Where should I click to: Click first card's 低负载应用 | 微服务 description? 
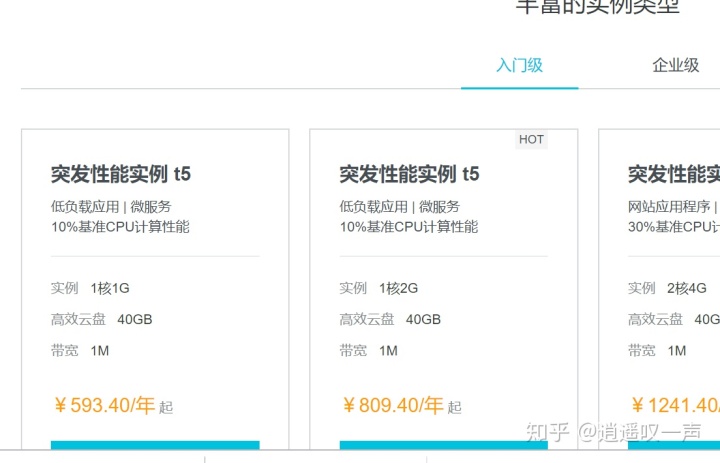click(x=111, y=207)
